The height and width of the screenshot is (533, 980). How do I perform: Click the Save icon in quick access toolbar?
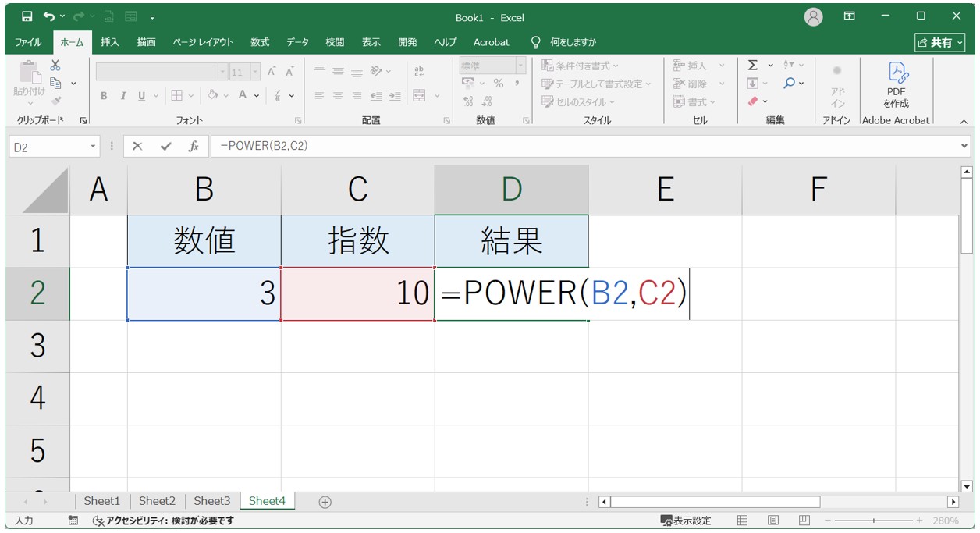(x=27, y=16)
